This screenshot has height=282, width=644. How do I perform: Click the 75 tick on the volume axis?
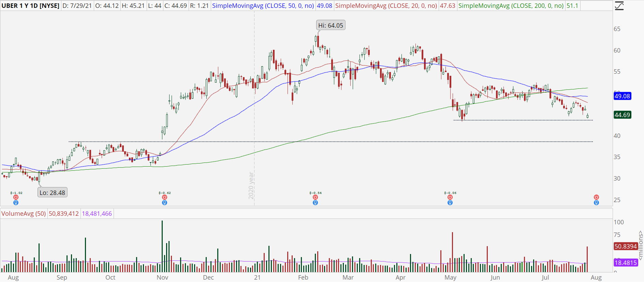pyautogui.click(x=617, y=235)
